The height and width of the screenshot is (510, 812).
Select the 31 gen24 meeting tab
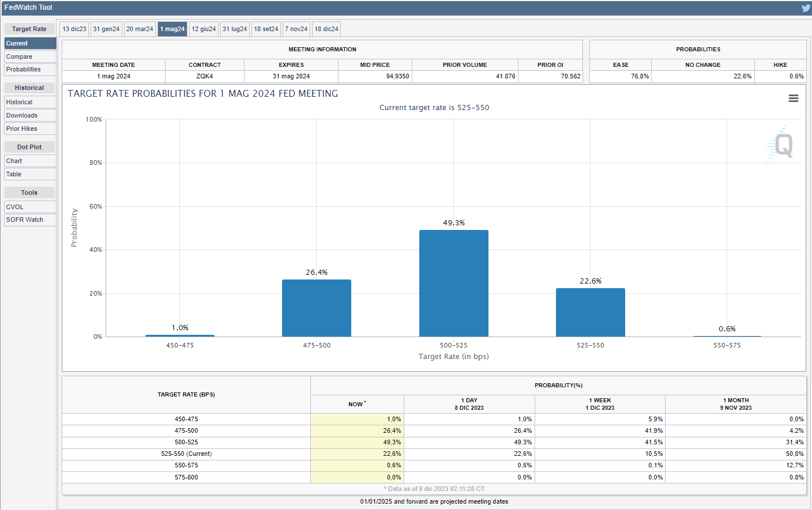[x=106, y=29]
